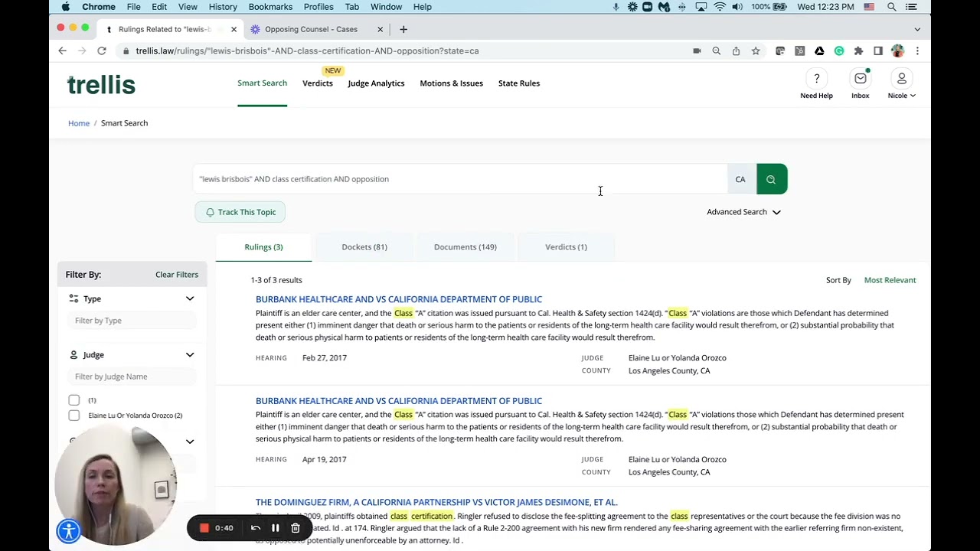The image size is (980, 551).
Task: Click the trellis logo
Action: 101,84
